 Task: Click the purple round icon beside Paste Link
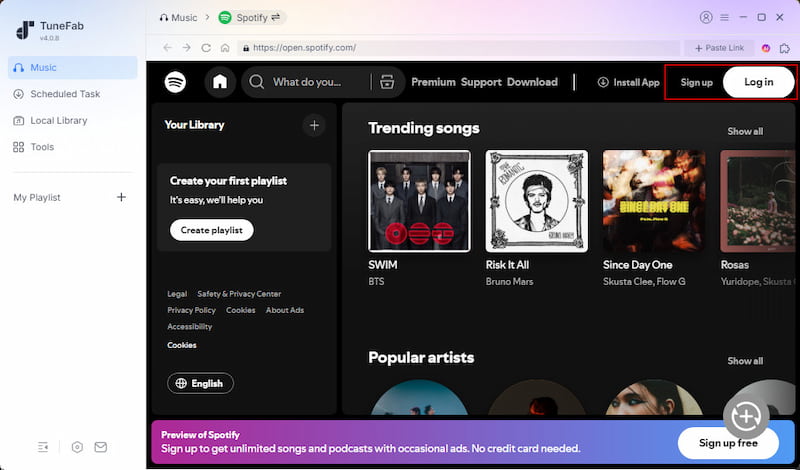[766, 48]
